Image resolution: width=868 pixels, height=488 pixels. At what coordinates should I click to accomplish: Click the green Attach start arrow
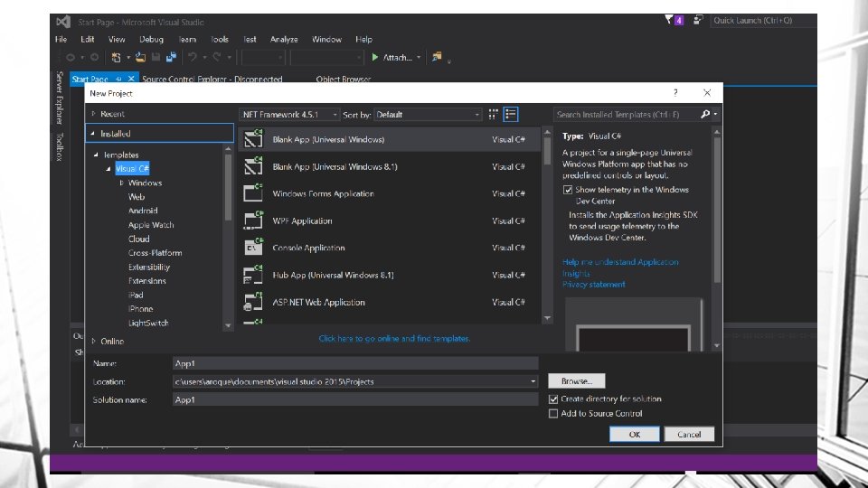tap(374, 57)
